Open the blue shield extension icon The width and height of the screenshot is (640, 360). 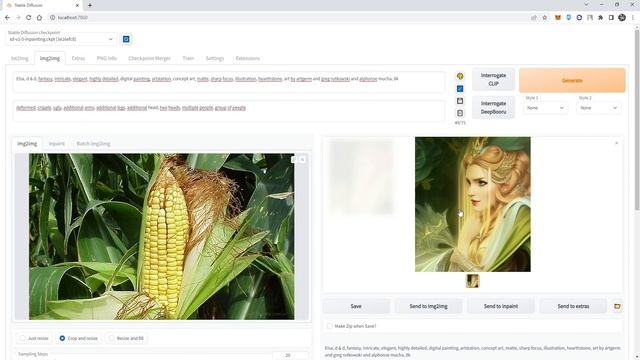(569, 18)
